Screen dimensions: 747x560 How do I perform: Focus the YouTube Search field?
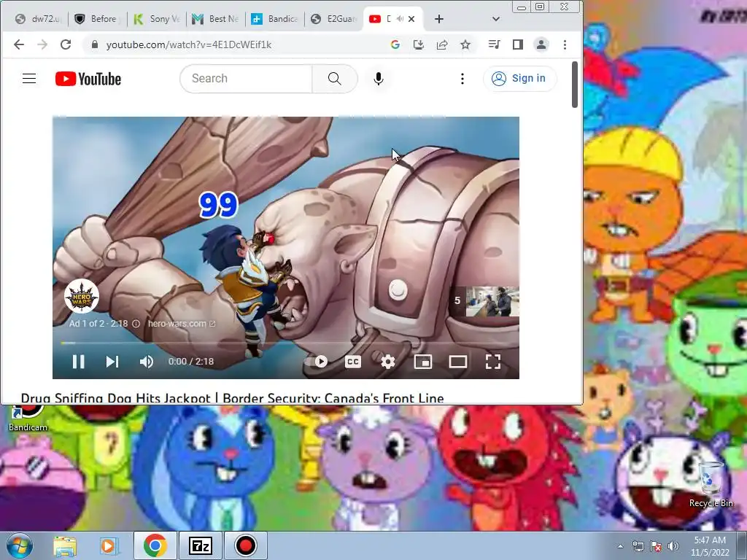point(246,79)
